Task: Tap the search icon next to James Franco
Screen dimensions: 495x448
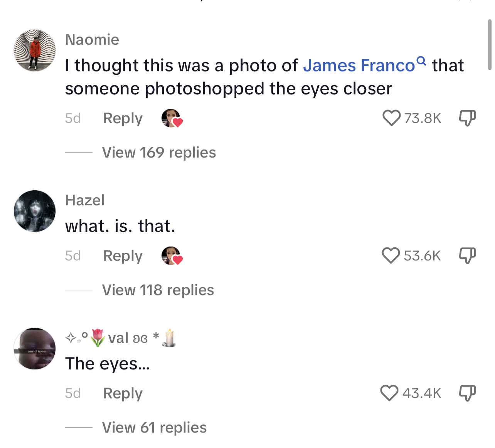Action: (421, 61)
